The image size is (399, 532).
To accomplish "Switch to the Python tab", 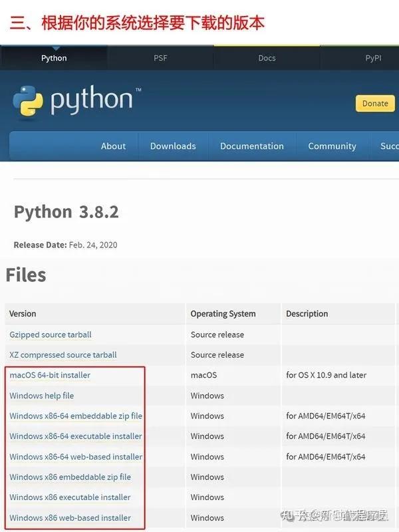I will tap(54, 58).
